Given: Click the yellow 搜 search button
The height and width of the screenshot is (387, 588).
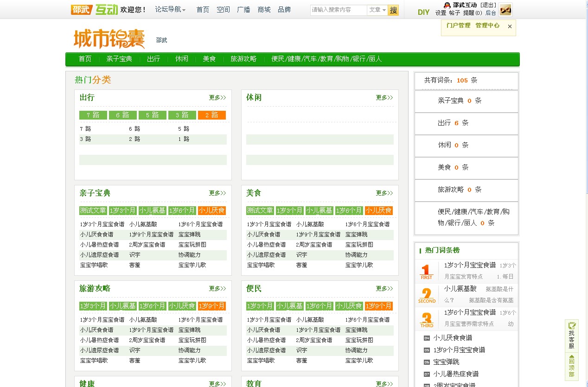Looking at the screenshot, I should coord(393,10).
